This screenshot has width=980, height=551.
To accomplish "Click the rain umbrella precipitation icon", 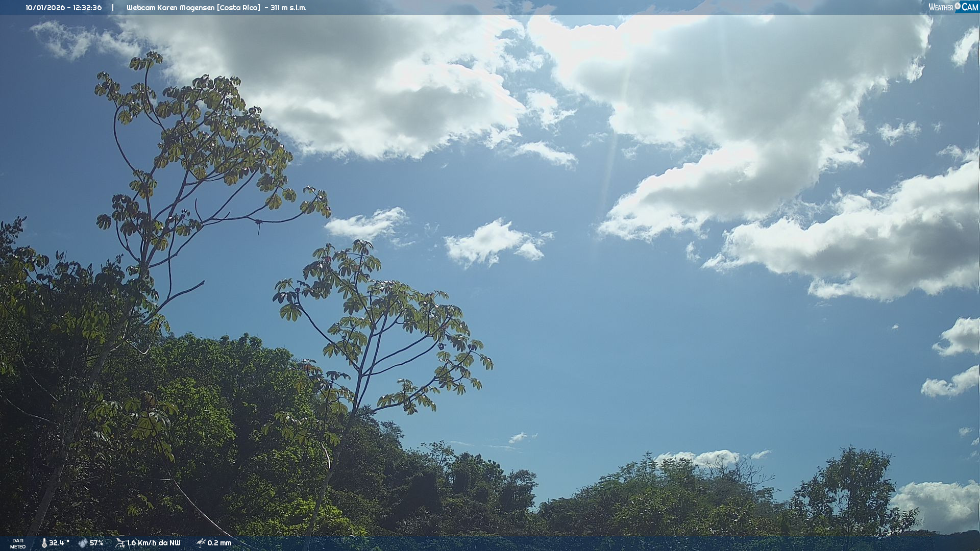I will pyautogui.click(x=201, y=543).
